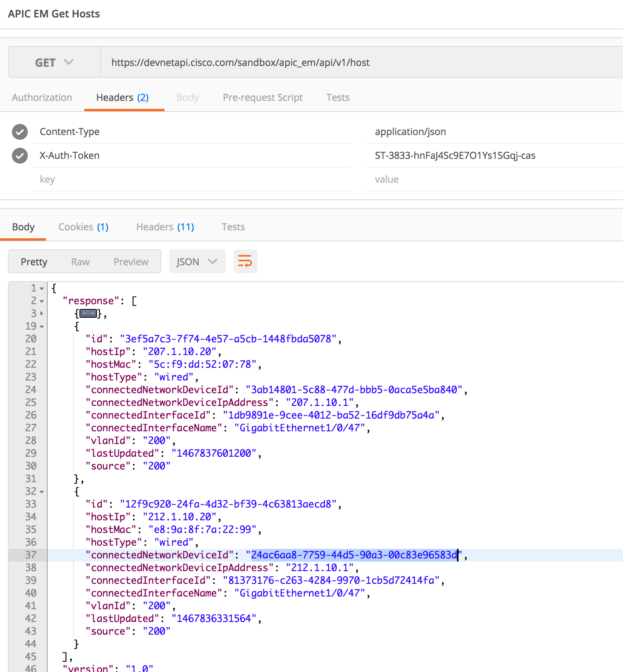Switch to Preview response view
623x672 pixels.
[131, 262]
